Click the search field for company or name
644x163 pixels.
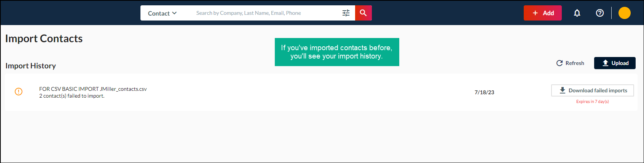click(x=266, y=13)
